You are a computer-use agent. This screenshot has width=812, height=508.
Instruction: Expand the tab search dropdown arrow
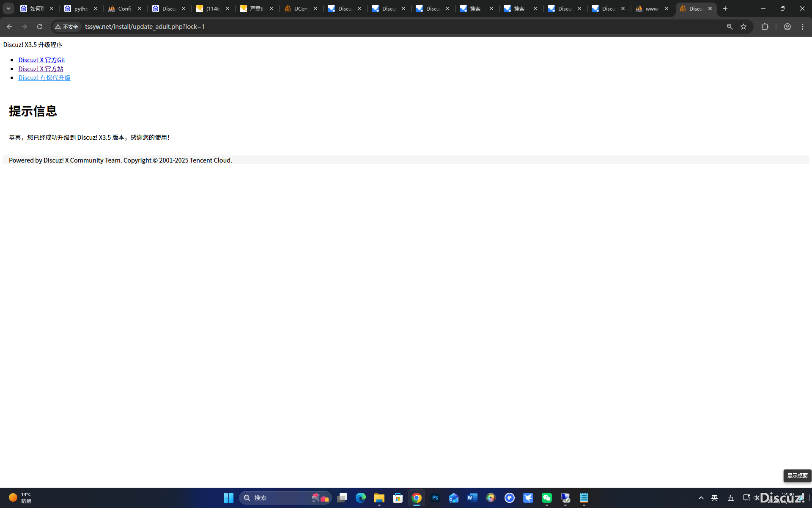pyautogui.click(x=8, y=8)
